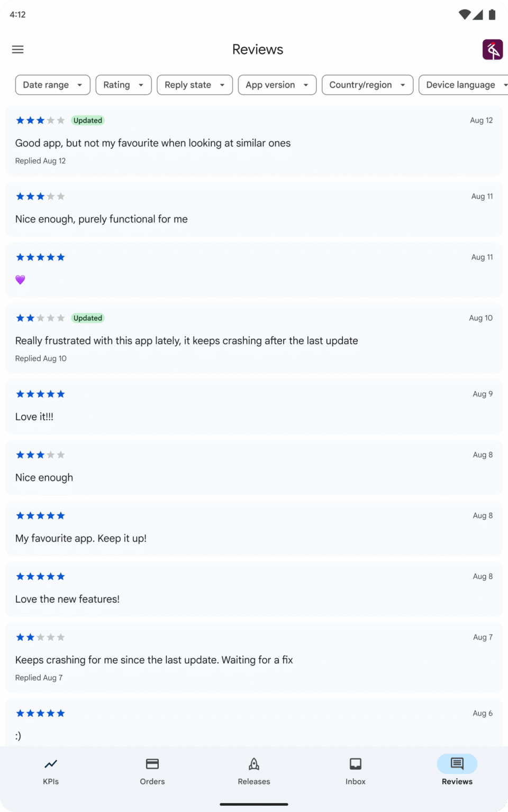Open the Rating filter dropdown
508x812 pixels.
(x=124, y=85)
